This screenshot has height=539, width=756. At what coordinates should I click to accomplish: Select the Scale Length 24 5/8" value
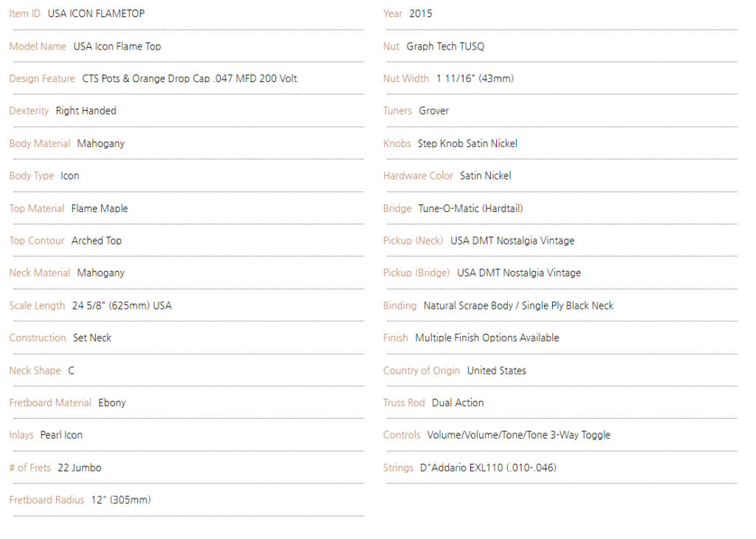pyautogui.click(x=122, y=306)
